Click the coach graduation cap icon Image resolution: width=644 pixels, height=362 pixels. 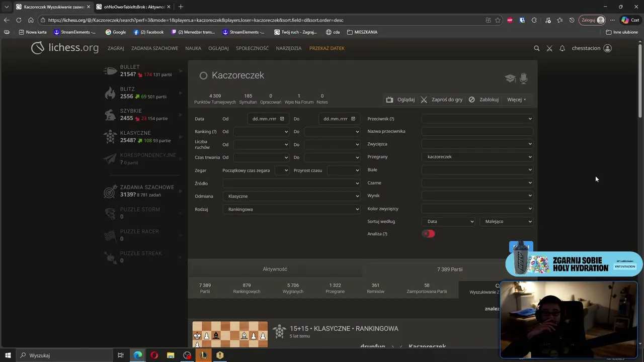point(510,78)
